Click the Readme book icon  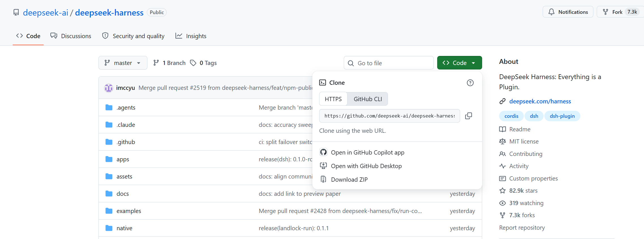(503, 129)
